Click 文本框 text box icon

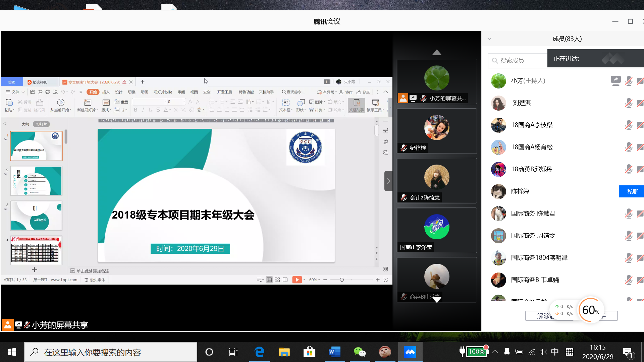pyautogui.click(x=286, y=103)
